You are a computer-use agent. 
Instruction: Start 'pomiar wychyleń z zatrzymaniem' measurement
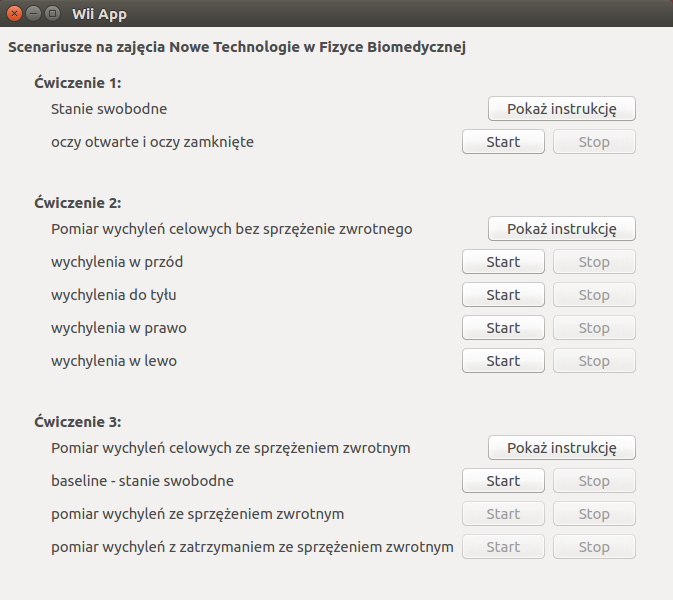coord(503,546)
